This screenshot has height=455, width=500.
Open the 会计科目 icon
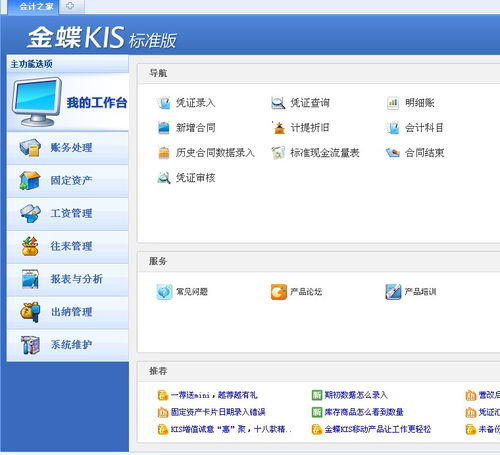(x=393, y=128)
